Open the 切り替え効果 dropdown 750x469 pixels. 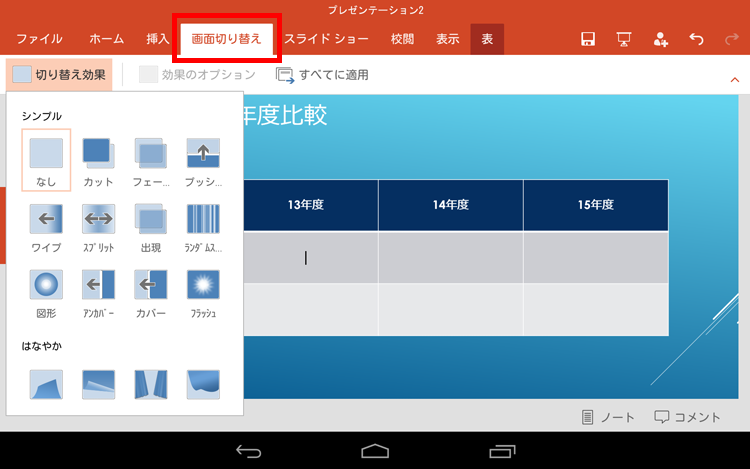58,74
